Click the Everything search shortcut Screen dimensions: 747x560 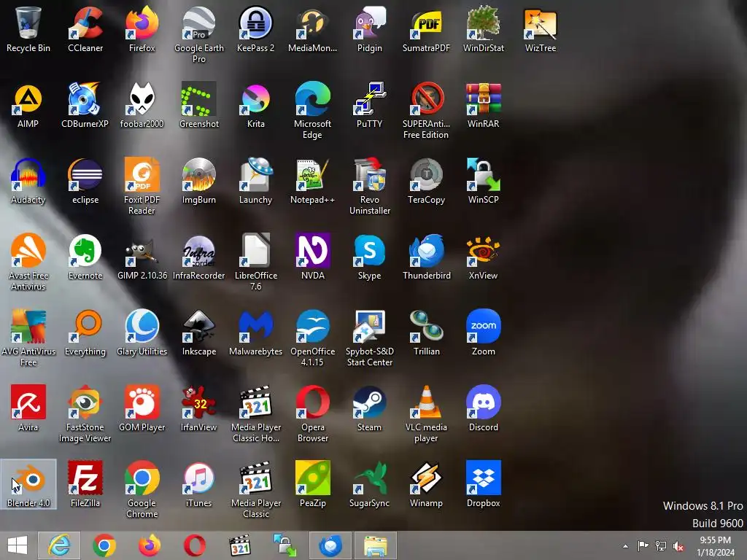click(85, 332)
